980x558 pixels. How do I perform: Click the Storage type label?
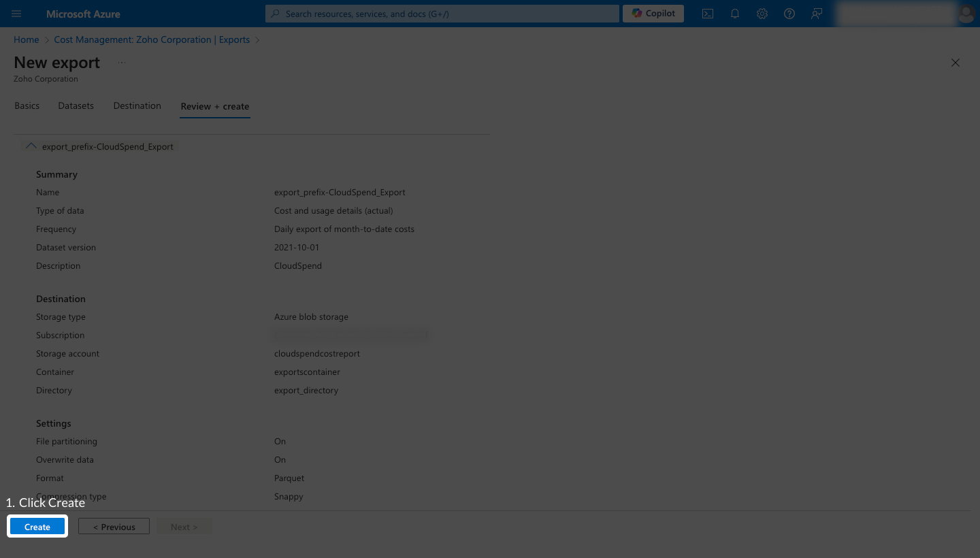tap(61, 317)
